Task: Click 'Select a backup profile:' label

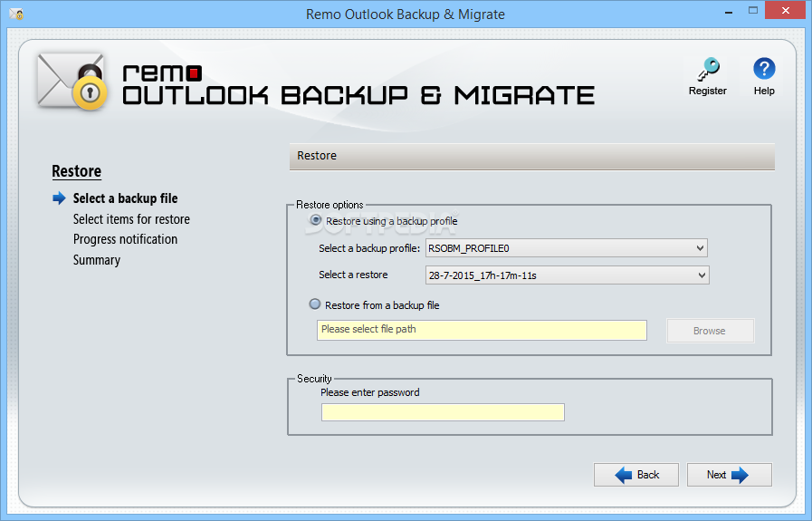Action: click(369, 248)
